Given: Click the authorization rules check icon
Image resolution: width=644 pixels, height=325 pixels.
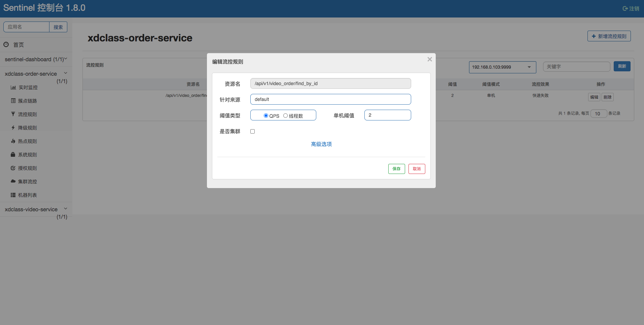Looking at the screenshot, I should [x=13, y=168].
